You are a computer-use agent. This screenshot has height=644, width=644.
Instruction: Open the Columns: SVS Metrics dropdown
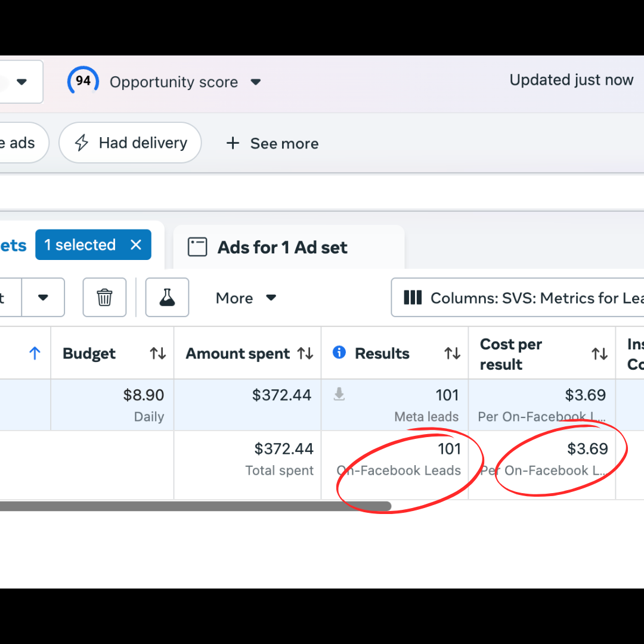(518, 298)
